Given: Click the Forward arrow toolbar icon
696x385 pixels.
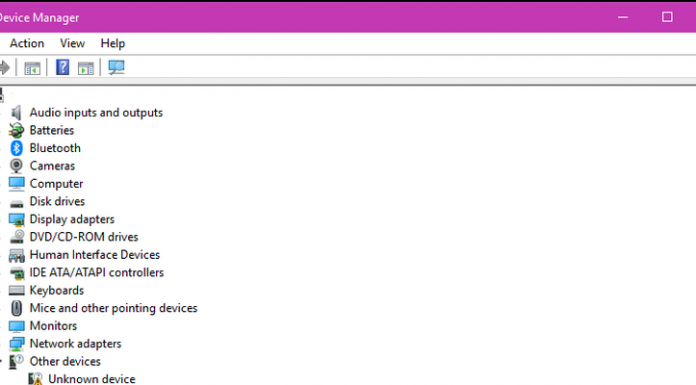Looking at the screenshot, I should [4, 68].
